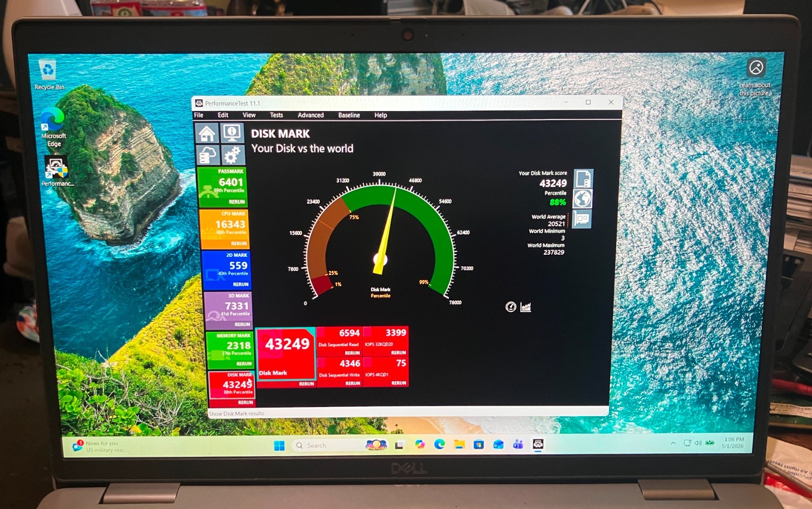Rerun Disk Sequential Write test
This screenshot has height=509, width=812.
click(x=353, y=383)
